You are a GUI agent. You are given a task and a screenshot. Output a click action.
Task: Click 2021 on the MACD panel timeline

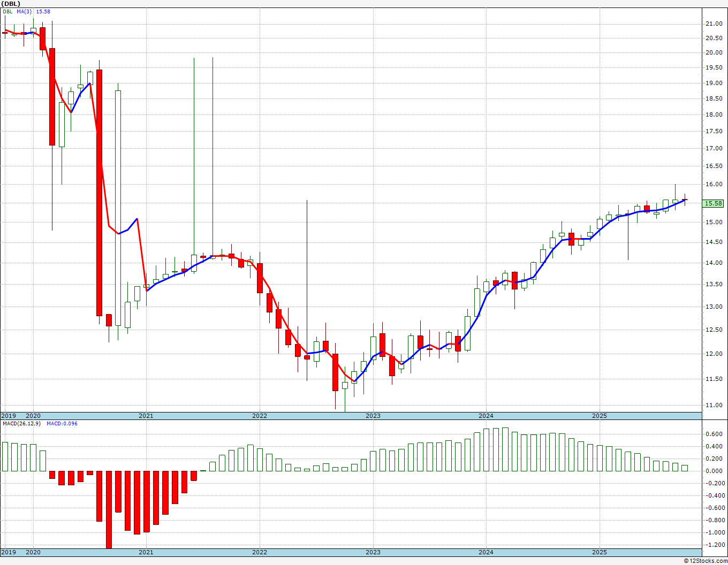click(146, 552)
